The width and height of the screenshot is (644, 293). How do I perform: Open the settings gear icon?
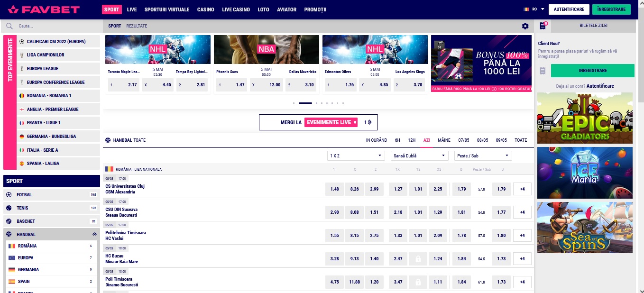pyautogui.click(x=525, y=26)
